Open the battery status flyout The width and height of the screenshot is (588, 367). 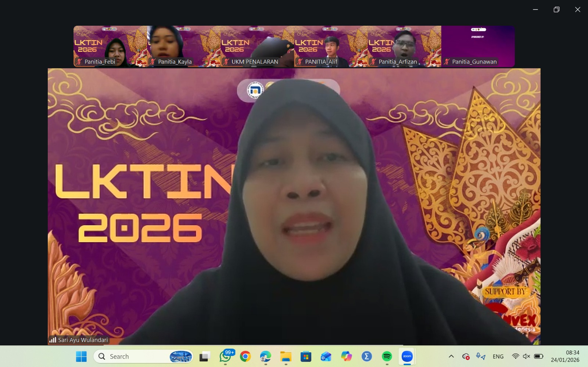538,356
